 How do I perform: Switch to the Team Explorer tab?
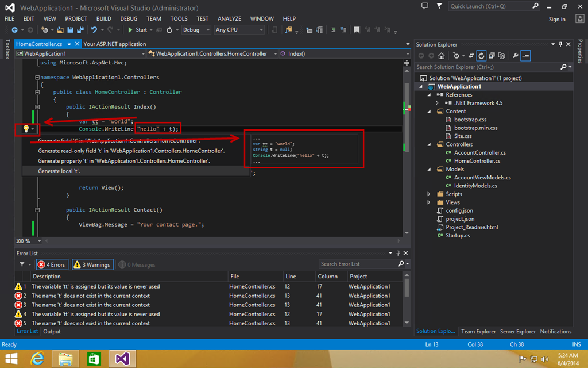(478, 332)
